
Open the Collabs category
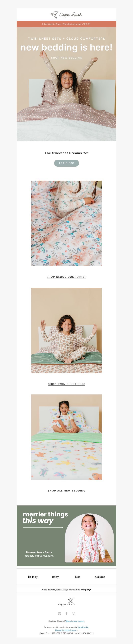click(x=100, y=577)
